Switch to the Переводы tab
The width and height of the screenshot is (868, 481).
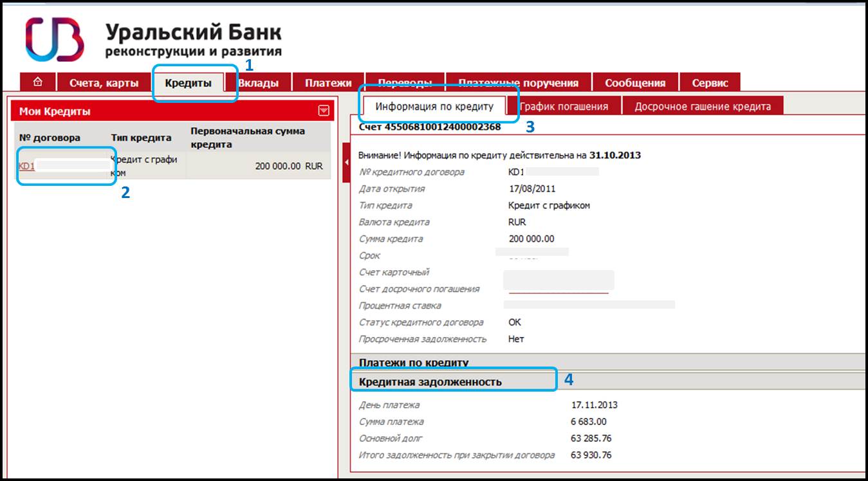(x=405, y=83)
